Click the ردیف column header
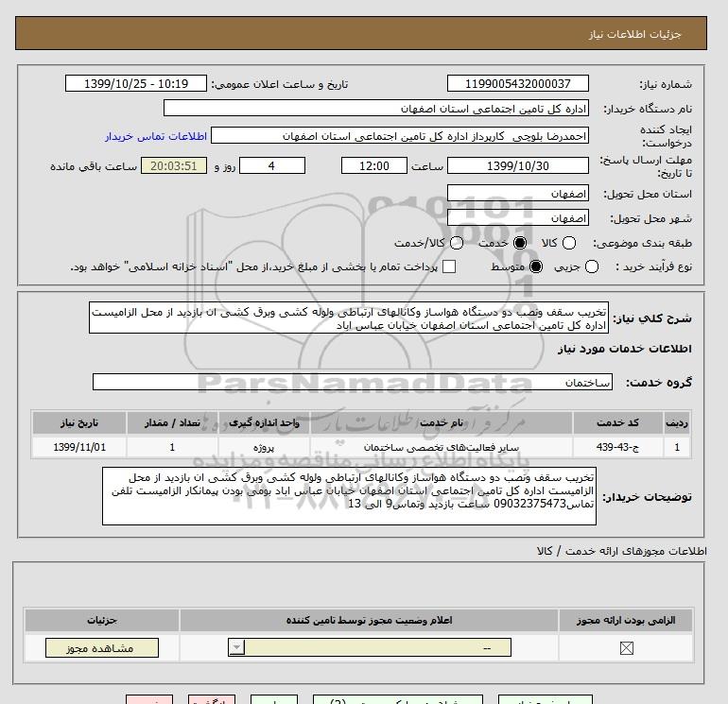 (677, 422)
